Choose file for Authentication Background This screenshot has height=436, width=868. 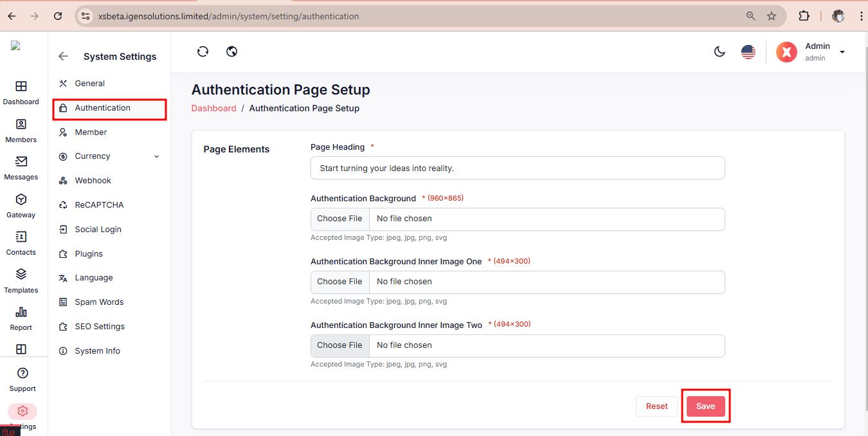tap(339, 219)
